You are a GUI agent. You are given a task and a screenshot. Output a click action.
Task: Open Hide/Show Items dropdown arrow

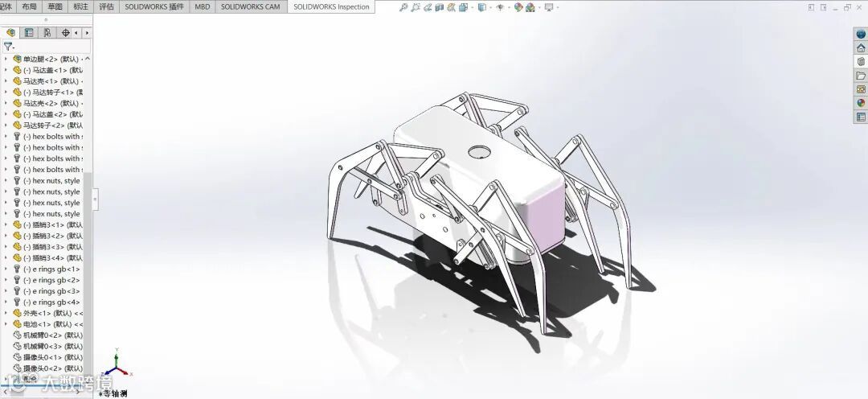point(509,7)
